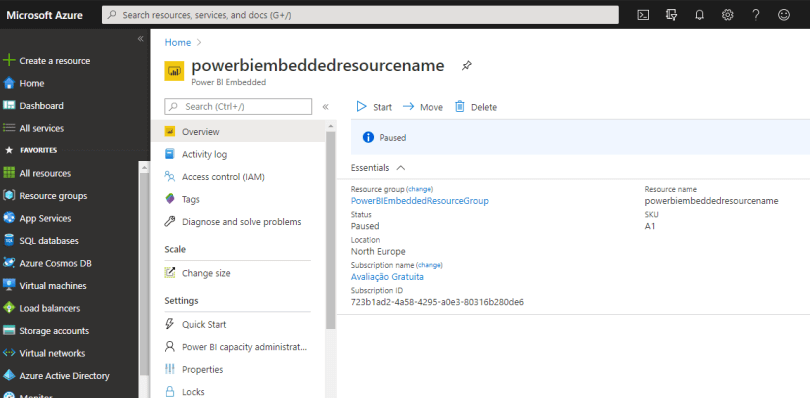
Task: Open the notifications bell
Action: point(699,15)
